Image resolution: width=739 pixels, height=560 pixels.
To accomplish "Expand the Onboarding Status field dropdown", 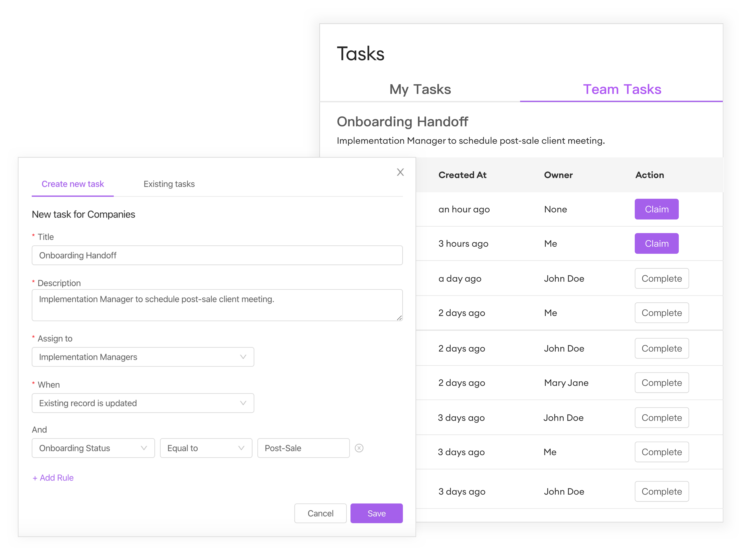I will (x=93, y=448).
